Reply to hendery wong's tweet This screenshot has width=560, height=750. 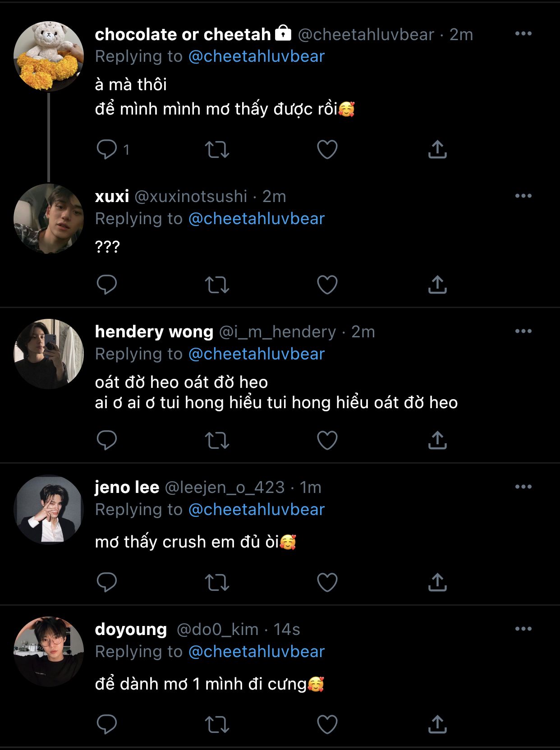[x=107, y=440]
